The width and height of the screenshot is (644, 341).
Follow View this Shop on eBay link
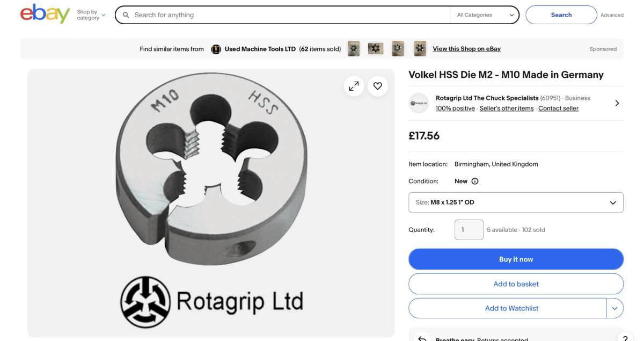(466, 49)
